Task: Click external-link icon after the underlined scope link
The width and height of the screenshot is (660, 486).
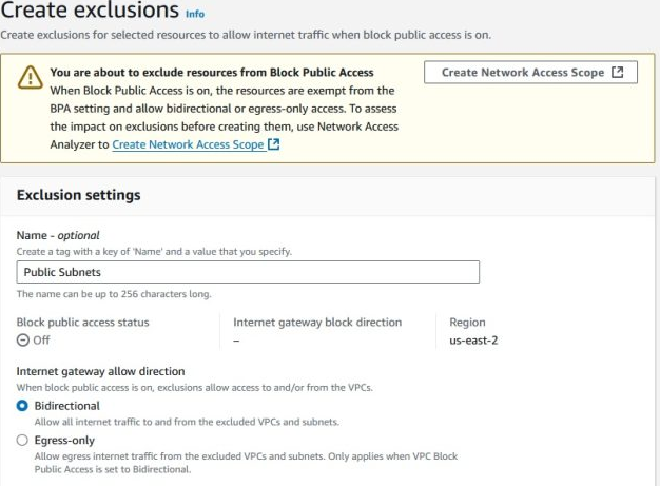Action: [274, 145]
